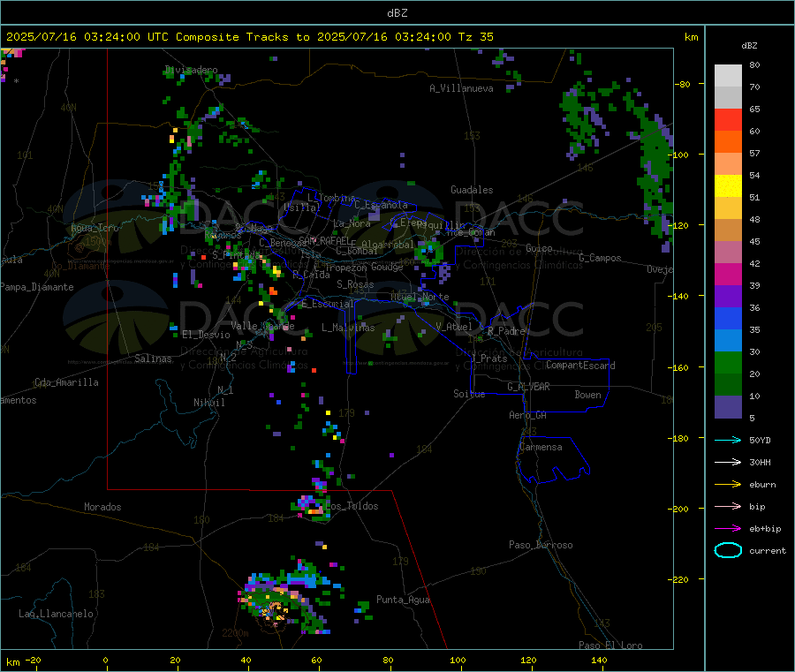
Task: Click the 'Pampa_Diamante' map label
Action: [x=36, y=287]
